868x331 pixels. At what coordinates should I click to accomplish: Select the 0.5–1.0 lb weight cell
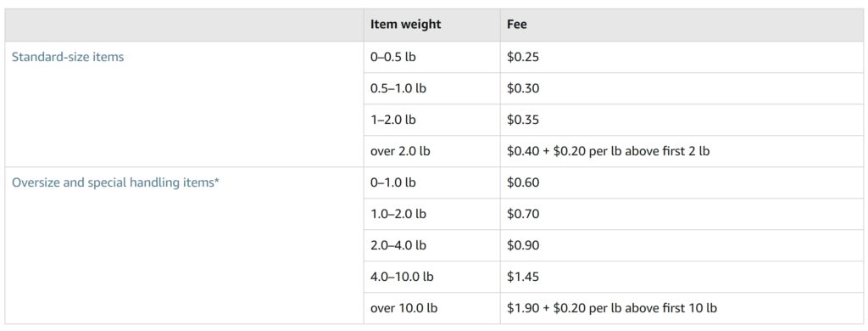(431, 89)
